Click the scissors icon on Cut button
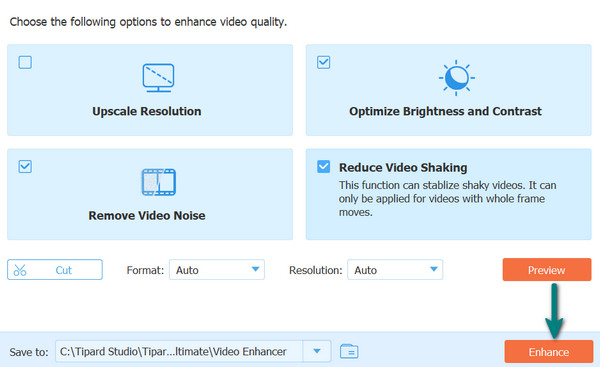The image size is (600, 367). pyautogui.click(x=20, y=270)
